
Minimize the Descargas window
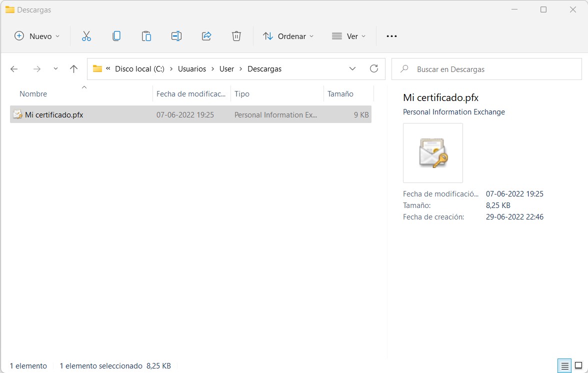514,9
